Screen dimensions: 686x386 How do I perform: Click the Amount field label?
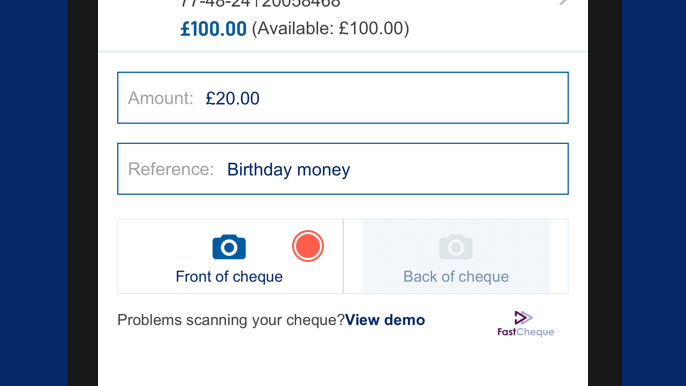[x=161, y=98]
